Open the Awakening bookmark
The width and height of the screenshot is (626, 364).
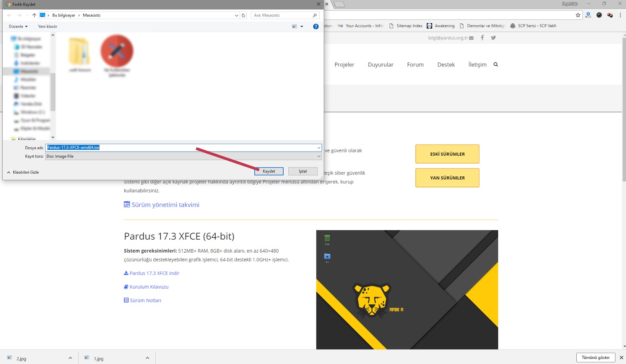click(x=441, y=26)
